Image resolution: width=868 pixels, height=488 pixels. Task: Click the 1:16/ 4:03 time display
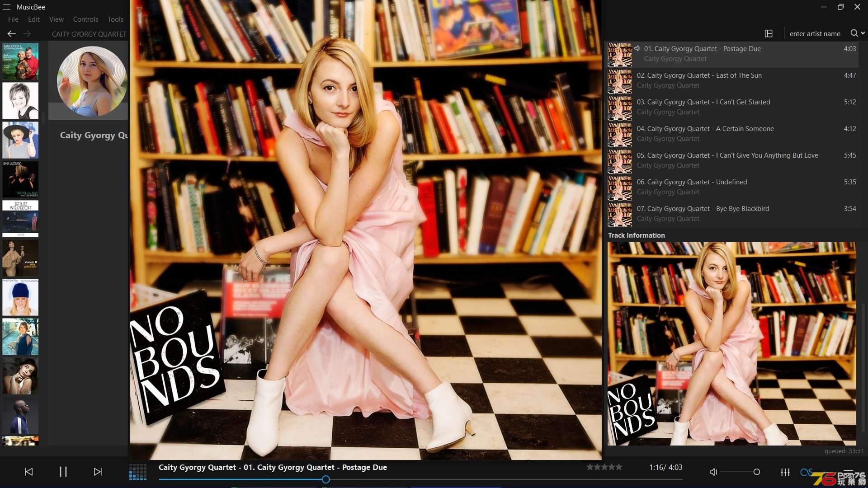(x=666, y=467)
